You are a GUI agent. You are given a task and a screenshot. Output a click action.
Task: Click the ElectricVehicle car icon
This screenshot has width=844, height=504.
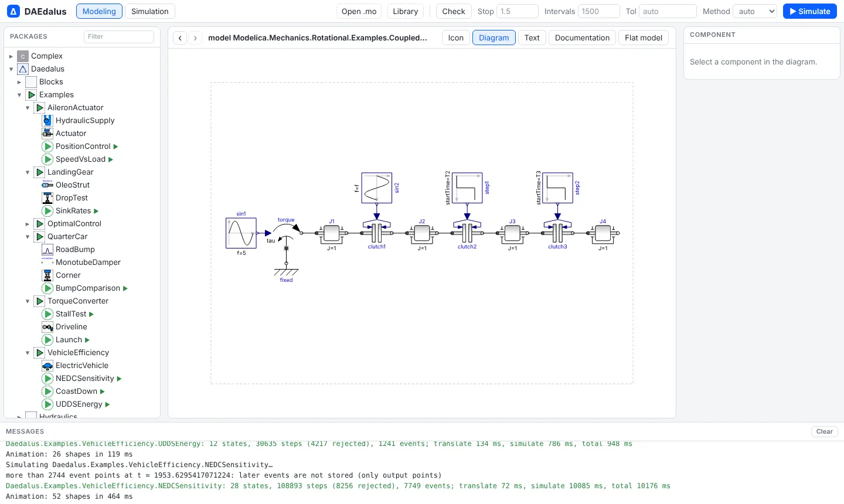click(x=47, y=366)
